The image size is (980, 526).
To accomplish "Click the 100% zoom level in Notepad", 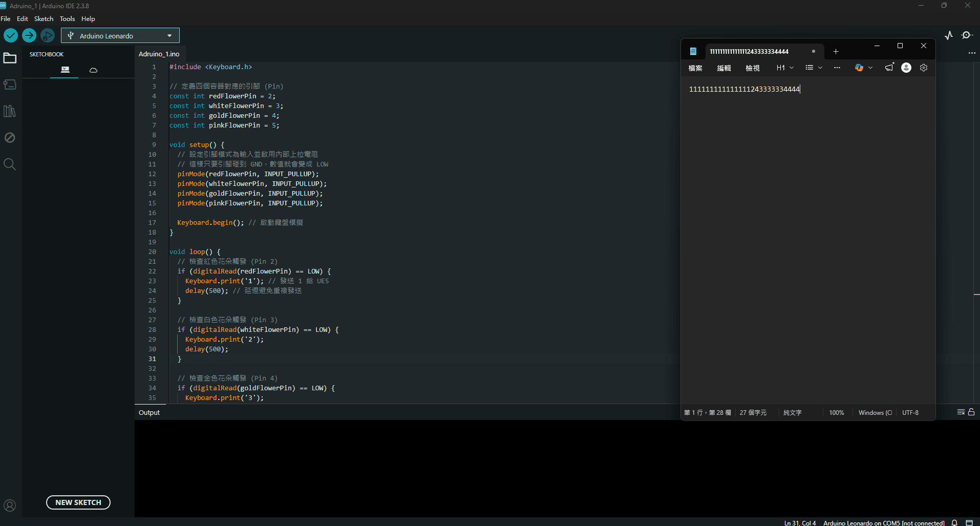I will pos(837,412).
